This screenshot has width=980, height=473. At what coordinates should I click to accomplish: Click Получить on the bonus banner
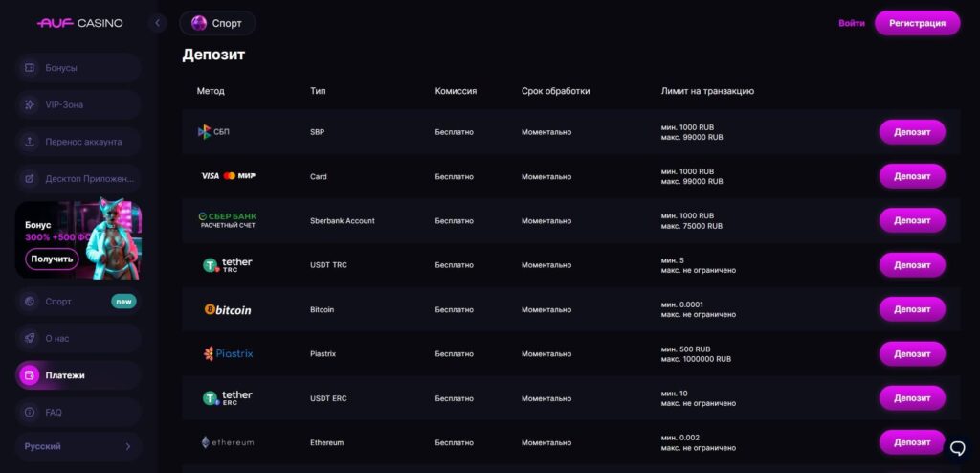click(x=52, y=259)
